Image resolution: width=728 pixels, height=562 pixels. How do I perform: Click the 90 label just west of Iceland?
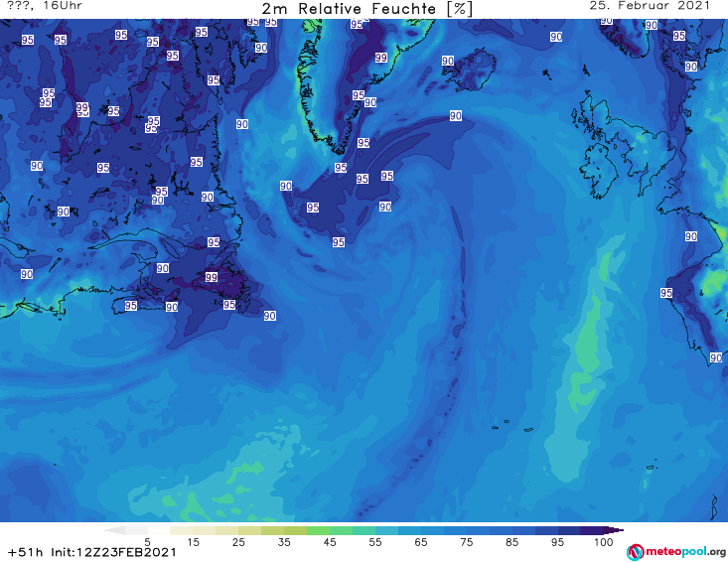[x=448, y=61]
